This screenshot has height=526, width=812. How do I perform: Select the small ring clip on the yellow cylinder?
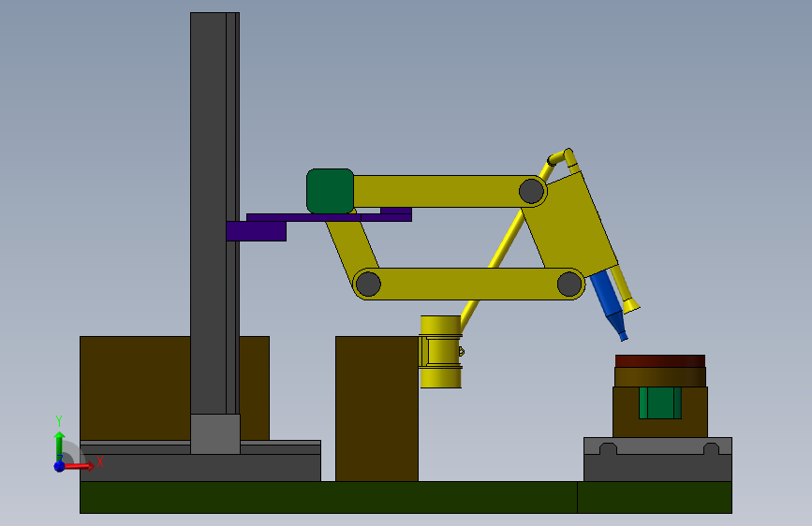(462, 352)
